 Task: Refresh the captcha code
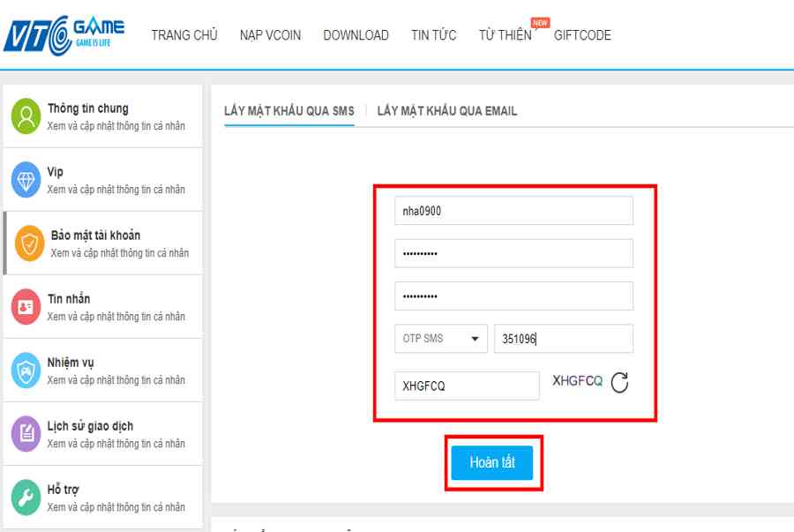pyautogui.click(x=619, y=382)
